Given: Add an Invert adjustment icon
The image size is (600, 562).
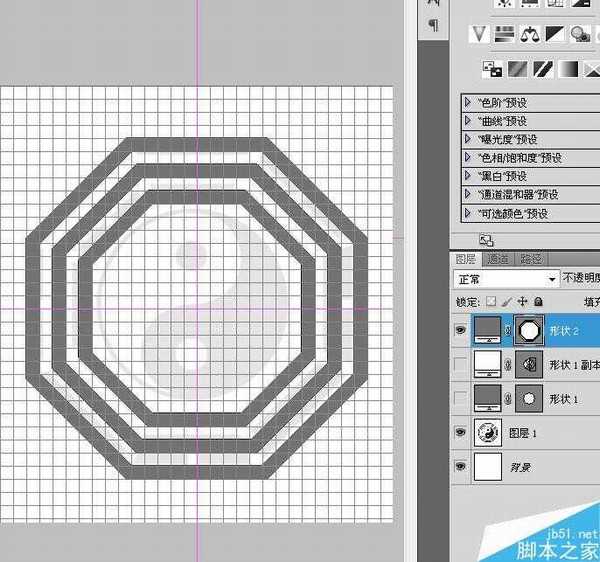Looking at the screenshot, I should pos(492,69).
